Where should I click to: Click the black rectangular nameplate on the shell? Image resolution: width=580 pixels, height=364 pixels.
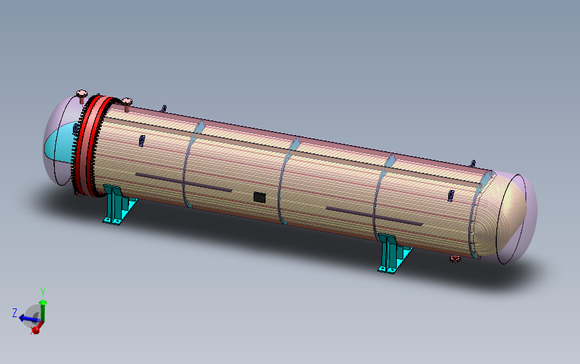(x=260, y=197)
